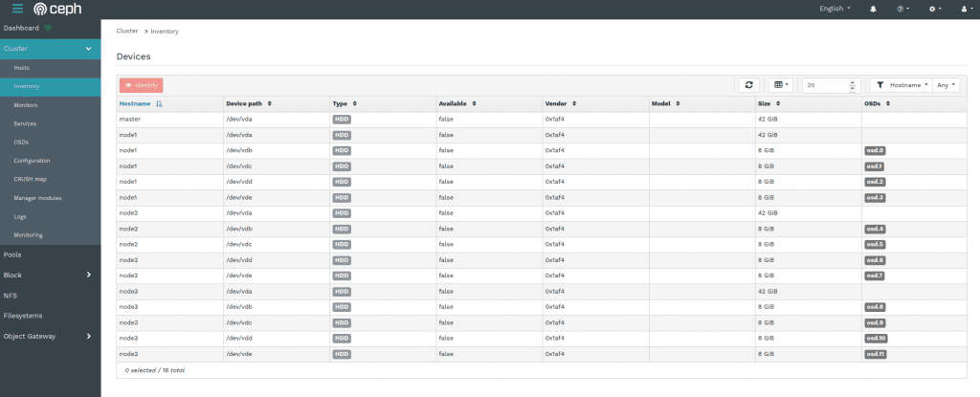This screenshot has height=397, width=980.
Task: Click the hamburger menu icon
Action: point(17,9)
